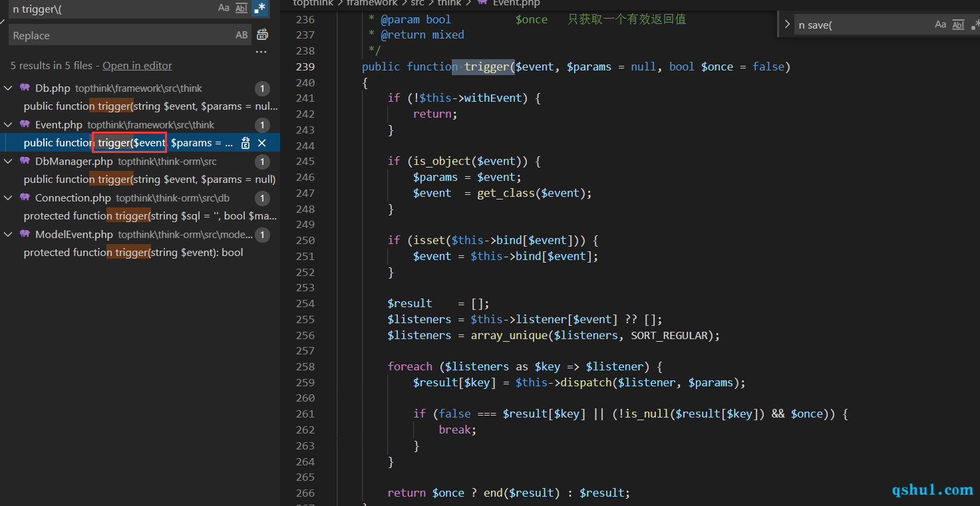Click line number 239 in the gutter
Image resolution: width=980 pixels, height=506 pixels.
[305, 66]
